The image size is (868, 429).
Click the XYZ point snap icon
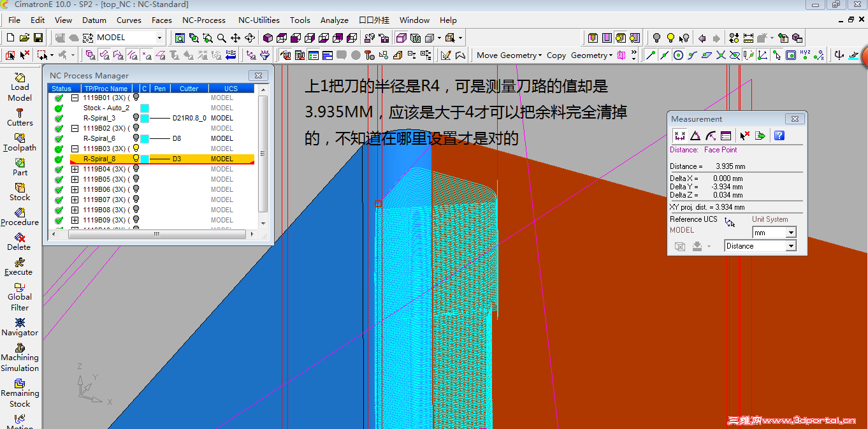coord(805,55)
